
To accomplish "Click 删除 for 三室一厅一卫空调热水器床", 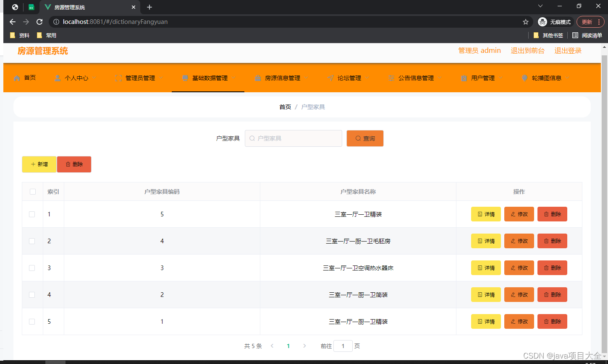I will pos(552,268).
